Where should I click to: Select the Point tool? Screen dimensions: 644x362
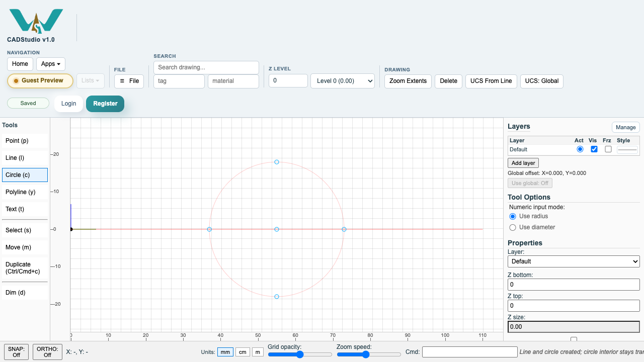pos(25,141)
